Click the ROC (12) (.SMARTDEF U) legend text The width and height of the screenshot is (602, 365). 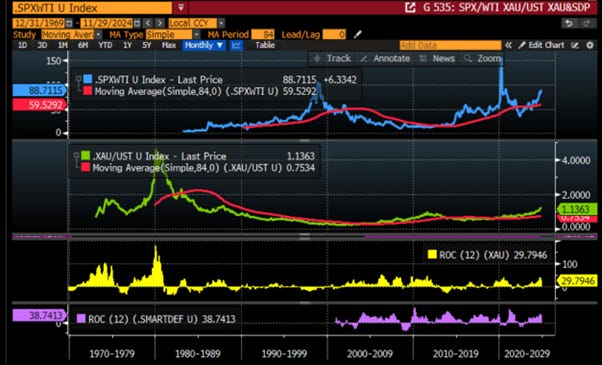162,319
